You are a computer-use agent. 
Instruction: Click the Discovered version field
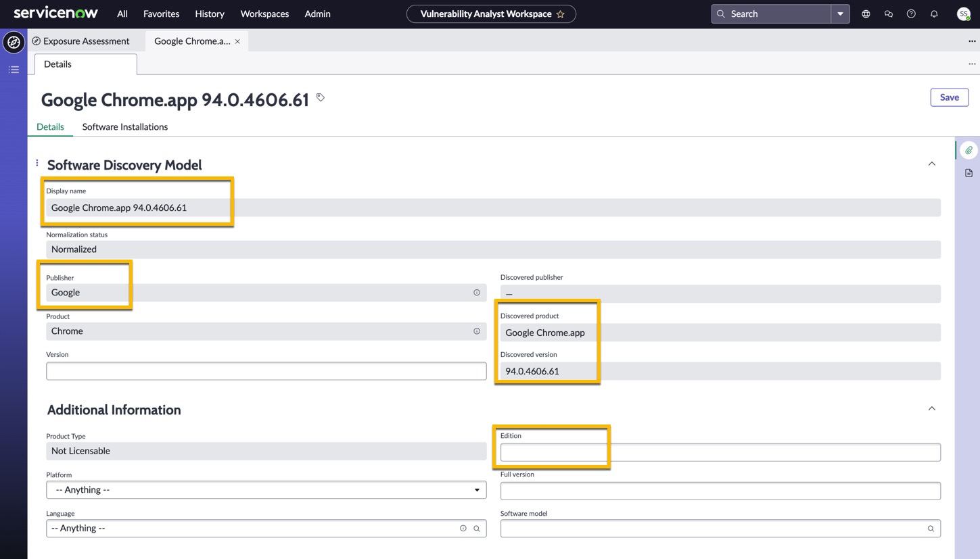(720, 371)
